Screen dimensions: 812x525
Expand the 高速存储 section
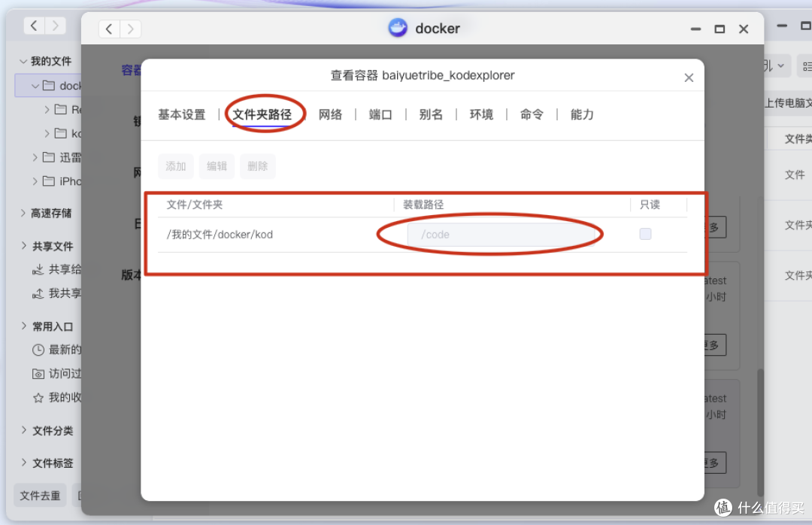[23, 213]
